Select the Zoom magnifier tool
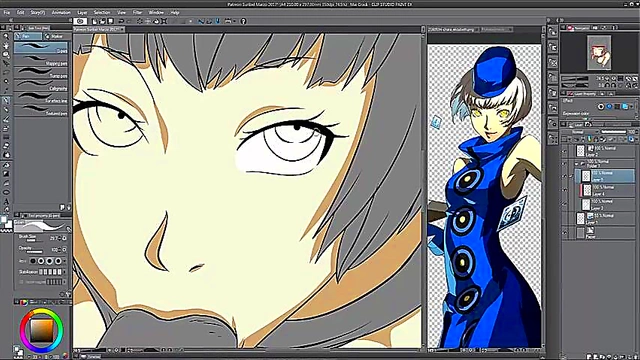This screenshot has height=360, width=640. coord(6,36)
